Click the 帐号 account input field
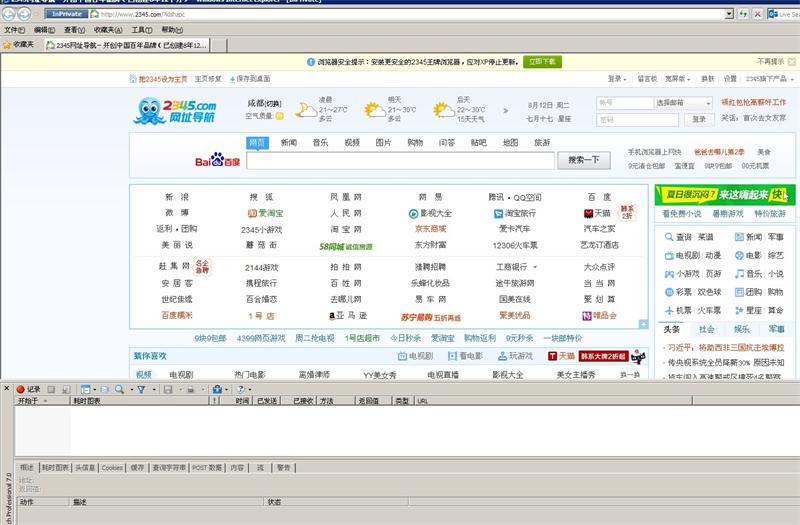Screen dimensions: 800x525 [624, 103]
